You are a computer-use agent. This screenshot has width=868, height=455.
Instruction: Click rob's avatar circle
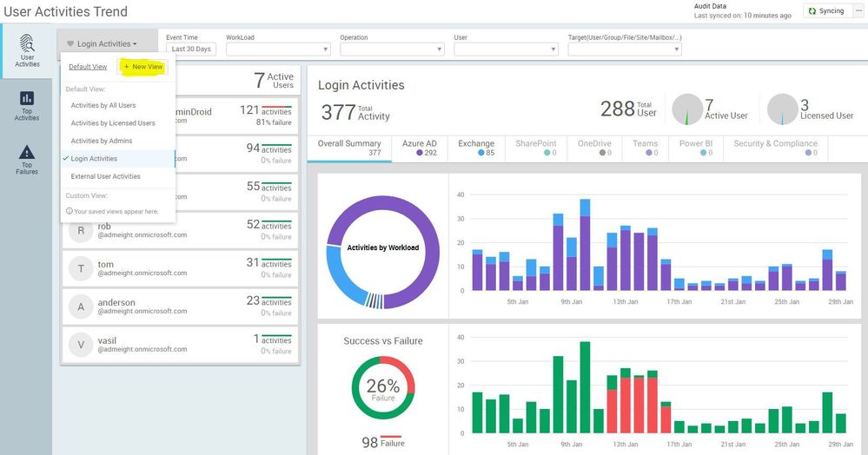tap(81, 230)
